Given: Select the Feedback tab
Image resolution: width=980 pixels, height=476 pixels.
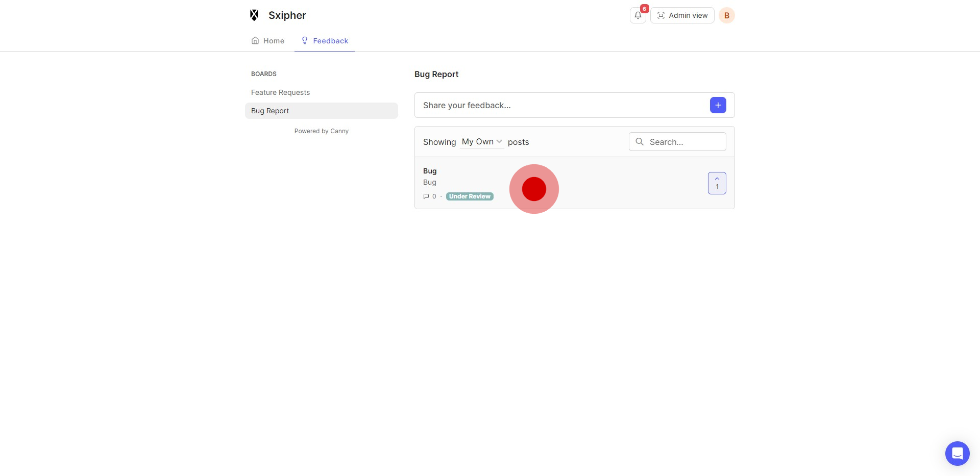Looking at the screenshot, I should tap(325, 41).
